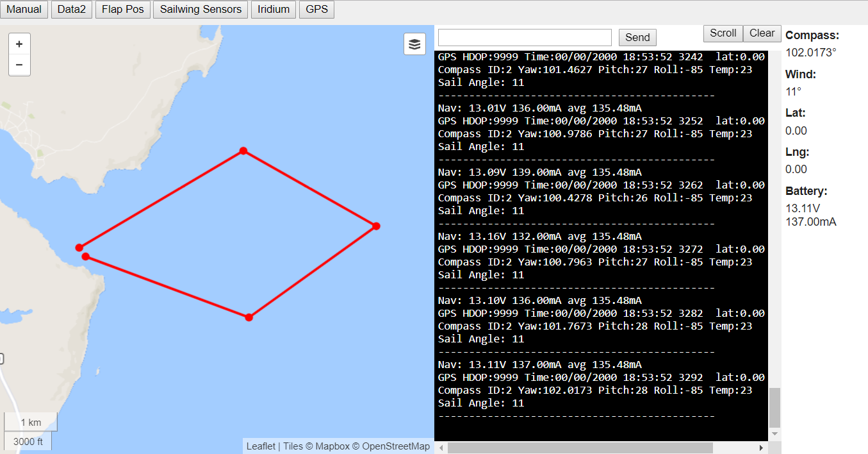
Task: Switch to the Manual tab
Action: (x=24, y=10)
